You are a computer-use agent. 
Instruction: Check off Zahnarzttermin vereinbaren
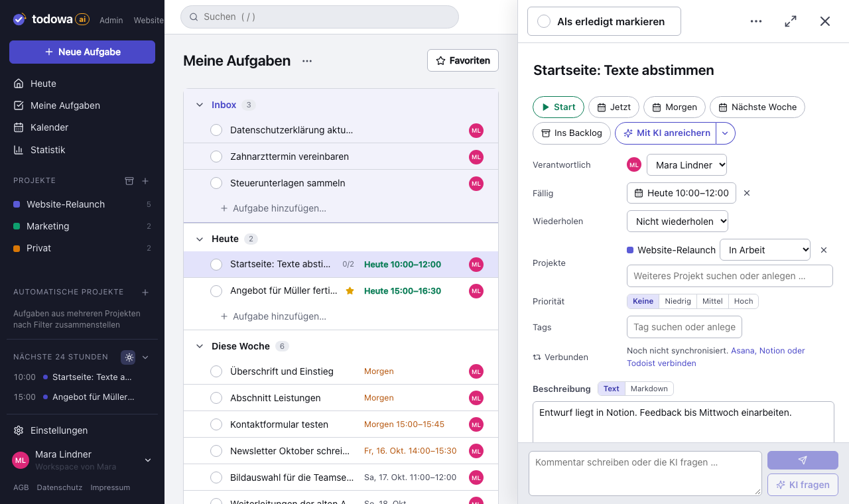[216, 157]
